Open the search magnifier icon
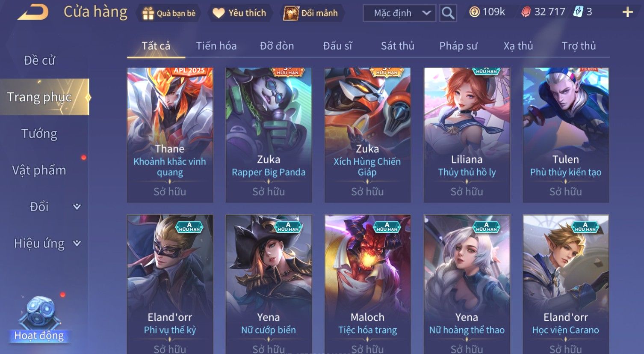Screen dimensions: 644x354 click(x=448, y=13)
